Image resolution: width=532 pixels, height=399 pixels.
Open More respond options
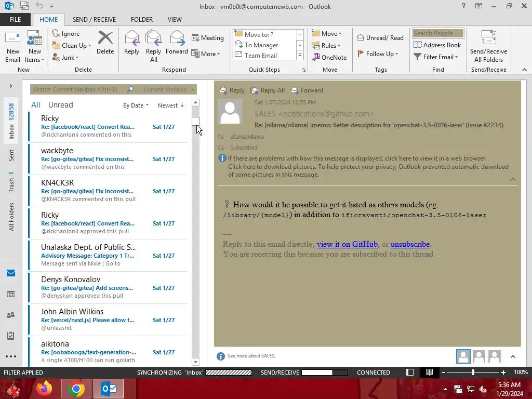(206, 54)
